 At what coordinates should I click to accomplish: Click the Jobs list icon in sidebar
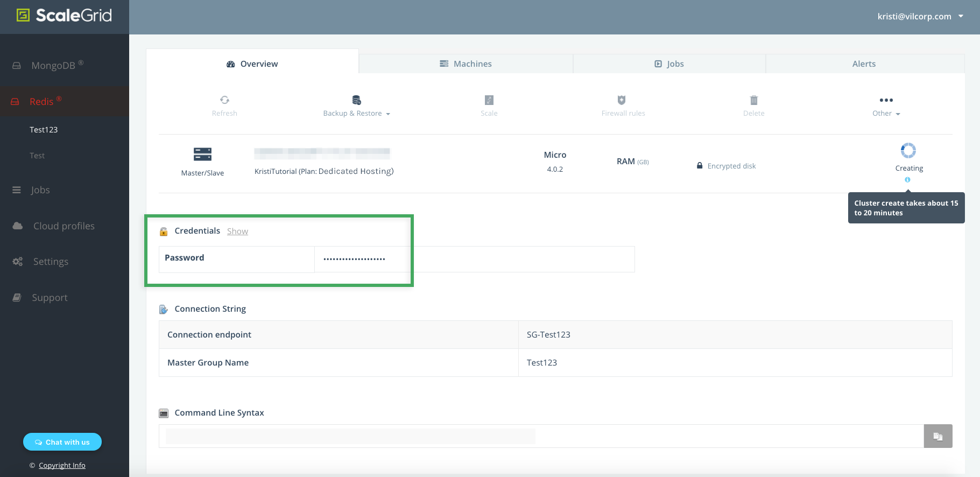pyautogui.click(x=17, y=190)
